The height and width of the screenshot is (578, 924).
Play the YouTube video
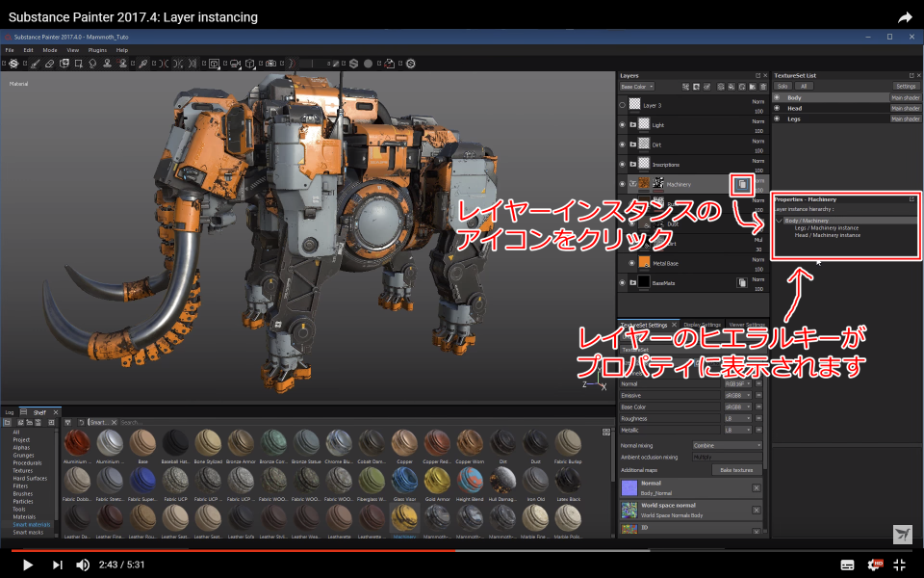27,565
